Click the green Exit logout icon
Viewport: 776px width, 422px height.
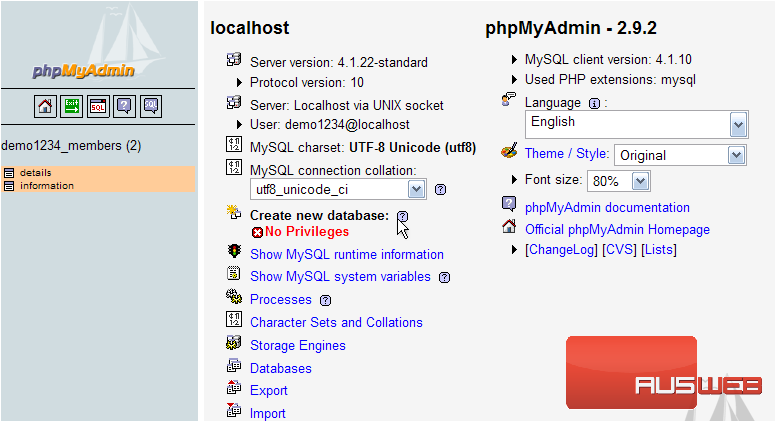pyautogui.click(x=71, y=106)
